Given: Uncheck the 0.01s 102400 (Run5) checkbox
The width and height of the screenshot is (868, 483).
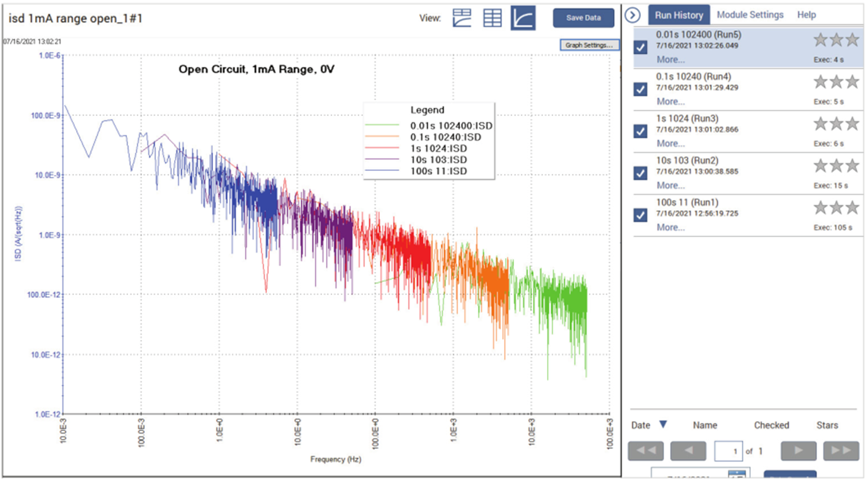Looking at the screenshot, I should pos(640,47).
